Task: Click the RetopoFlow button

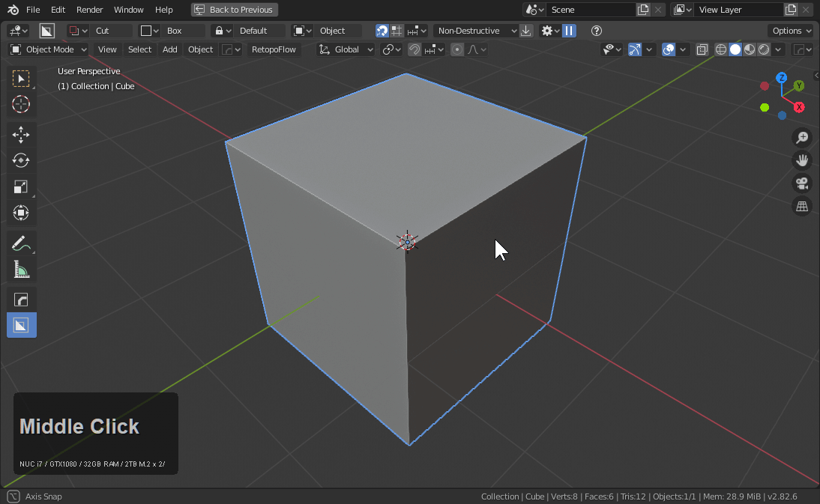Action: coord(274,49)
